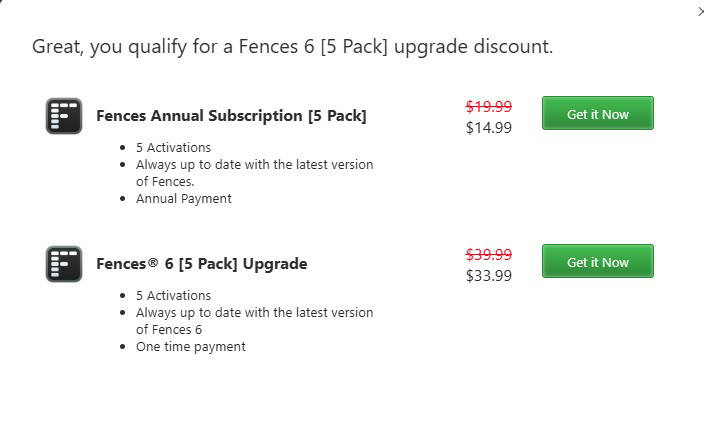Viewport: 704px width, 423px height.
Task: Click the upgrade discount heading text
Action: pyautogui.click(x=292, y=46)
